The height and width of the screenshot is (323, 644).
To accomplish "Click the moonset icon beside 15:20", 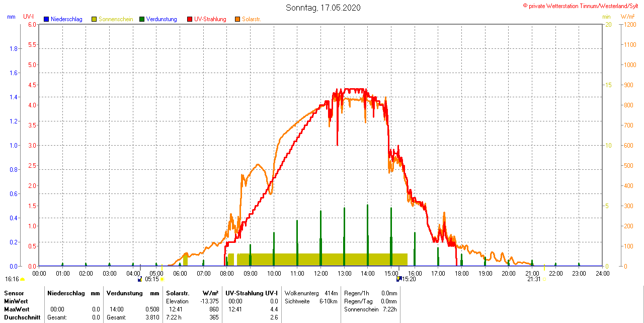I will [x=398, y=278].
